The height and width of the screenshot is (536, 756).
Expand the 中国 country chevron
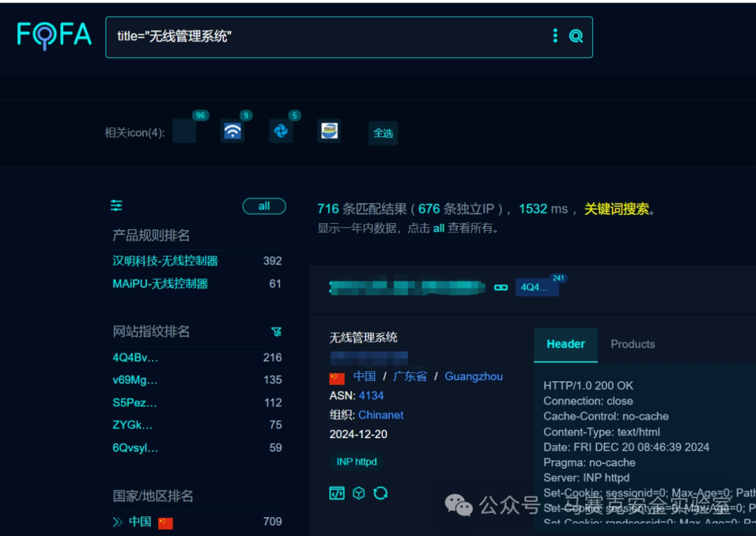pyautogui.click(x=118, y=522)
